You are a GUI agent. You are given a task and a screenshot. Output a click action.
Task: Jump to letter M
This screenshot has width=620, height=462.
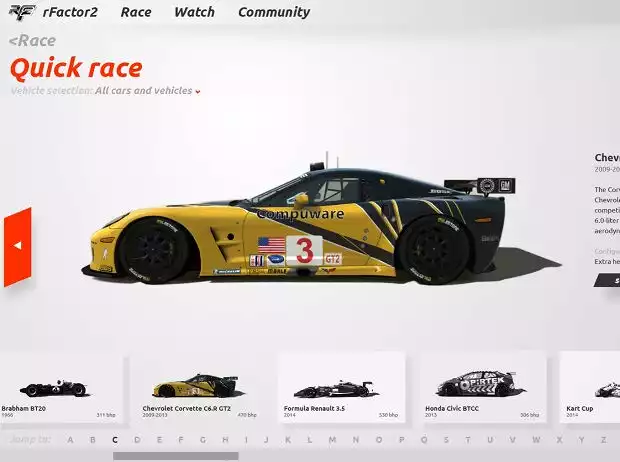pos(332,440)
